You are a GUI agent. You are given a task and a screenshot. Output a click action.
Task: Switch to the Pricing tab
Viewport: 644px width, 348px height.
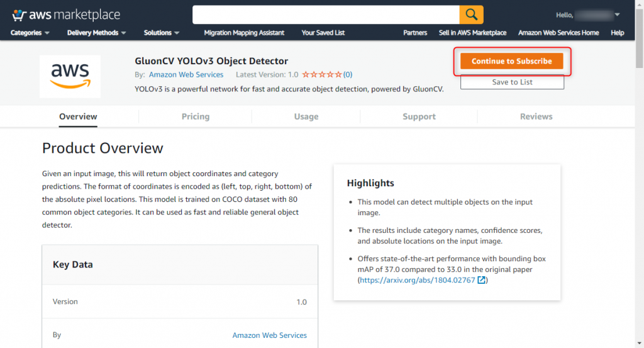click(196, 116)
